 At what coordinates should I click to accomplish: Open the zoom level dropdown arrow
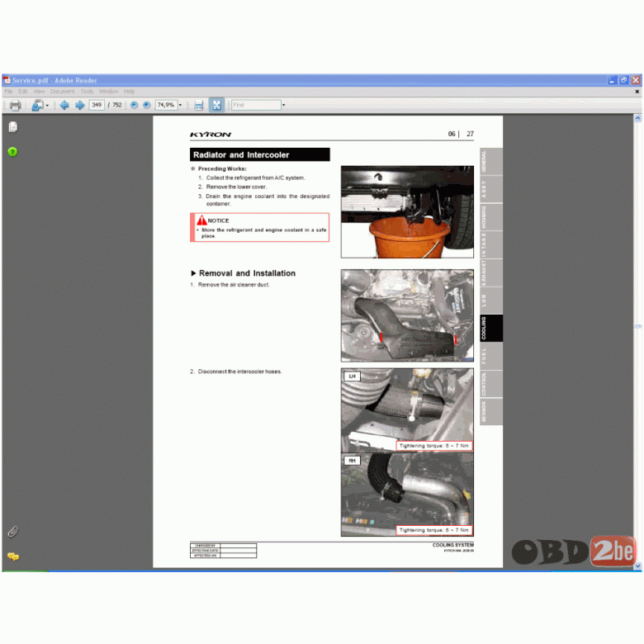(180, 105)
